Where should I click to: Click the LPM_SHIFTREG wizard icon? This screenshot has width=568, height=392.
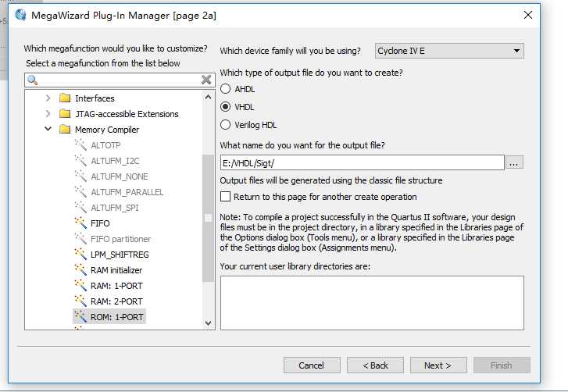coord(80,254)
